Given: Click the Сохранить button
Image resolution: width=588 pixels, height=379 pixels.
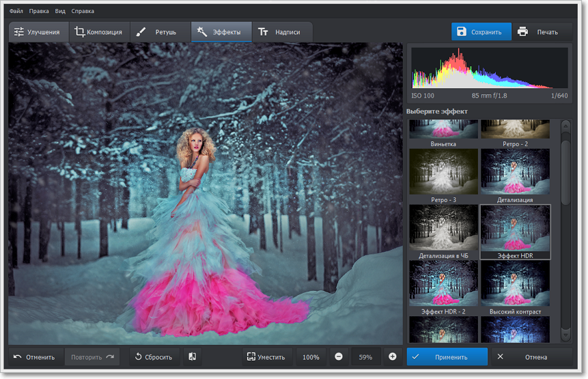Looking at the screenshot, I should (481, 32).
